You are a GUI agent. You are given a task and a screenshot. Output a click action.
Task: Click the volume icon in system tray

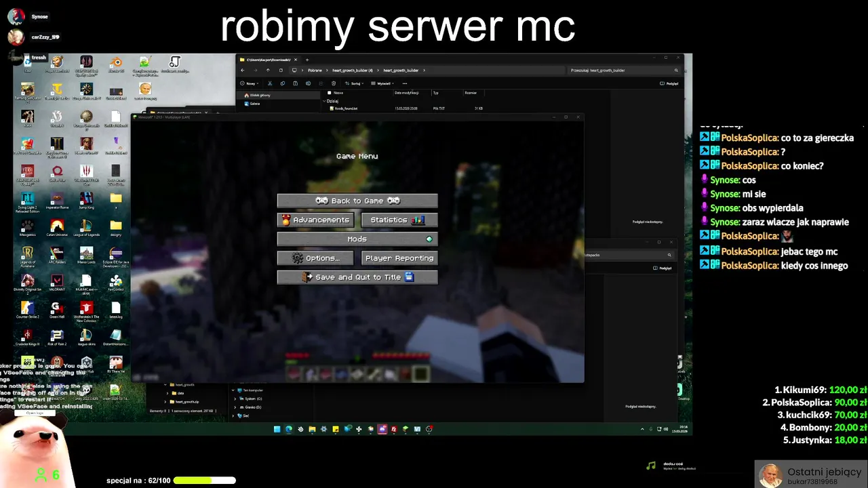[665, 428]
